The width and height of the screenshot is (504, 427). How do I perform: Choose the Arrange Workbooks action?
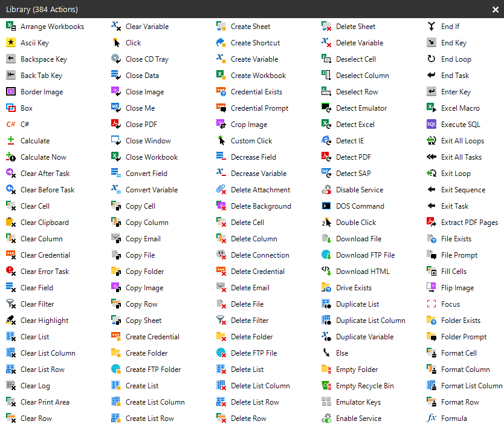pos(52,27)
